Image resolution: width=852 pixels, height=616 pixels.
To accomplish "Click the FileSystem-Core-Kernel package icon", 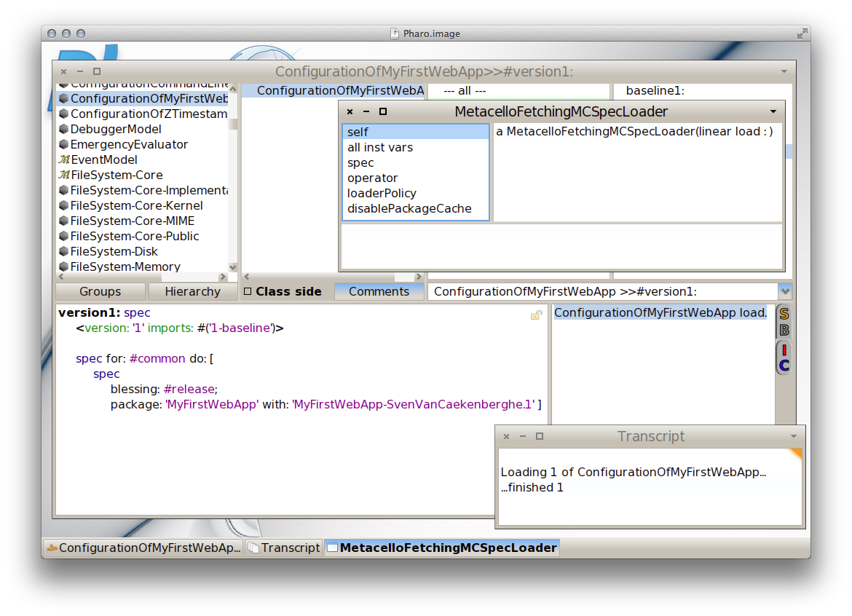I will click(64, 205).
